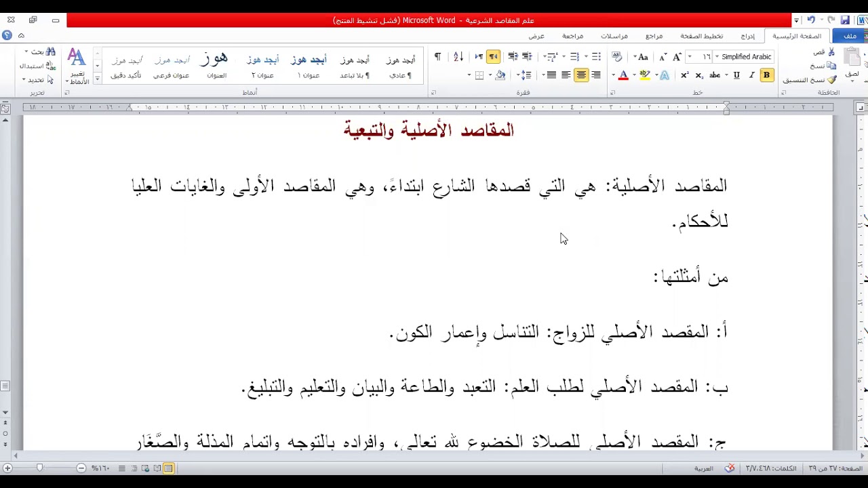
Task: Click the justify alignment icon
Action: point(551,75)
